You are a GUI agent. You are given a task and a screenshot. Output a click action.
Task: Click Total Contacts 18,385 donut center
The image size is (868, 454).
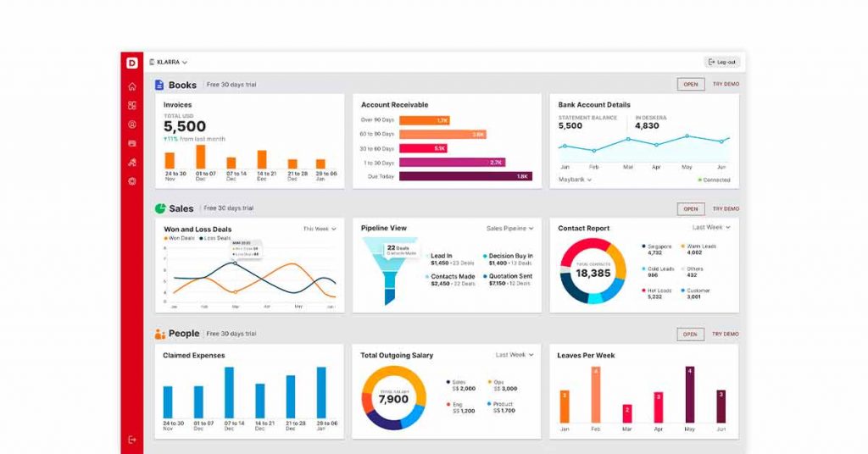pos(593,271)
